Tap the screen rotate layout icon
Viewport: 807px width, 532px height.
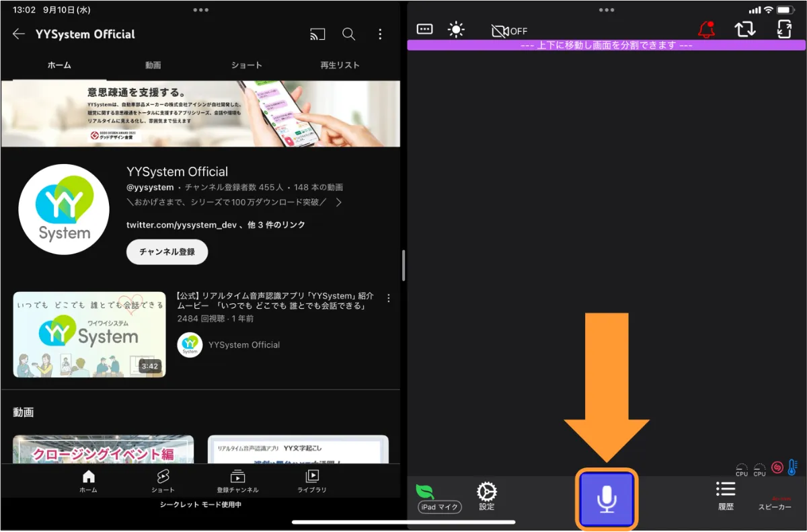(784, 29)
